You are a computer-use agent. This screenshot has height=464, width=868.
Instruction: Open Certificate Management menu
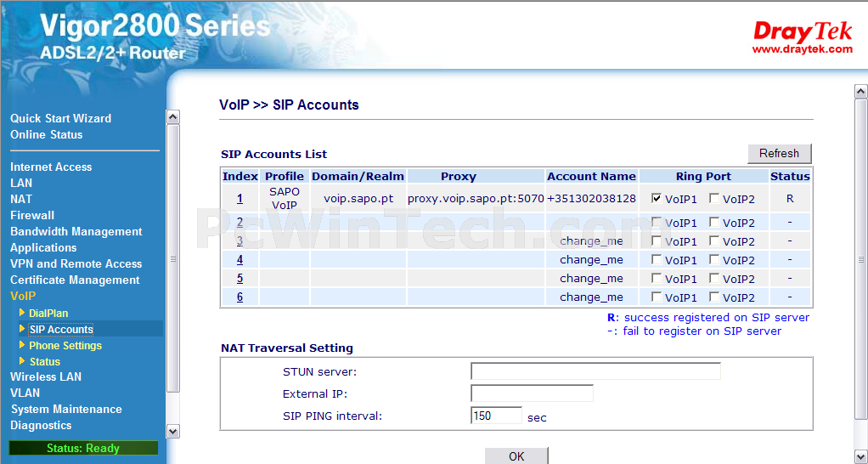75,280
